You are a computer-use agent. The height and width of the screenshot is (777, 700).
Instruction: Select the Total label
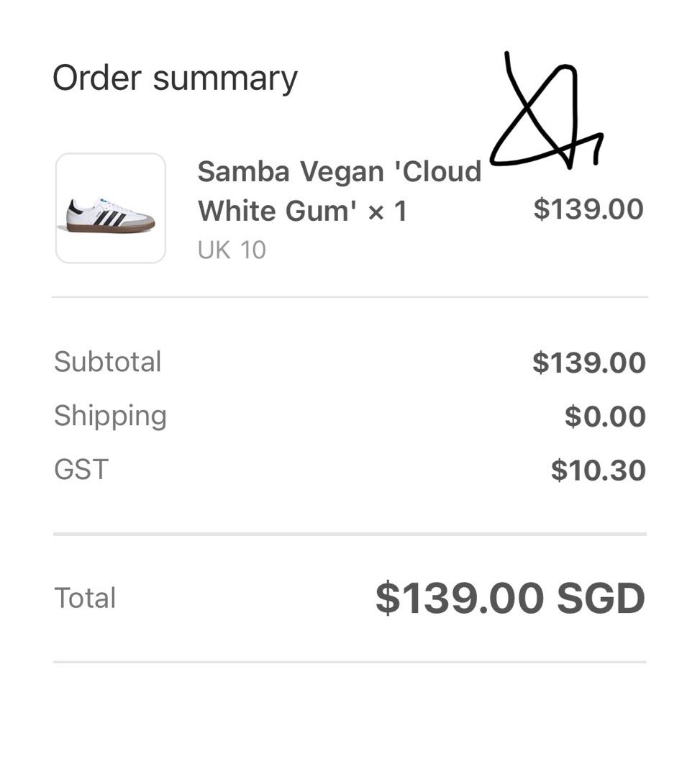85,598
